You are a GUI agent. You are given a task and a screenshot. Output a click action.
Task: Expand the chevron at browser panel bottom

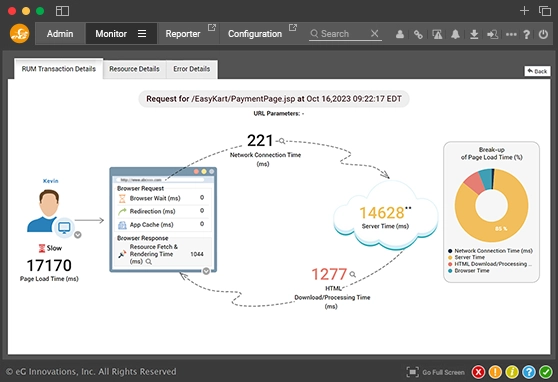(206, 271)
